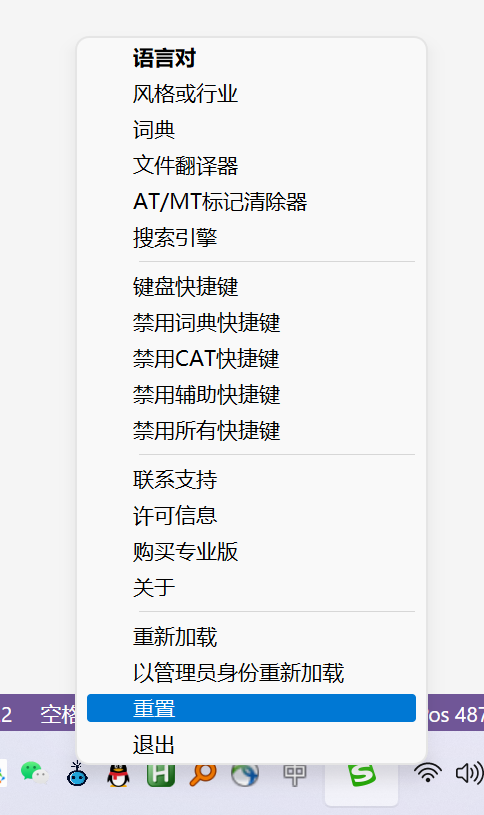Click 联系支持 menu entry
Screen dimensions: 484x815
coord(251,480)
